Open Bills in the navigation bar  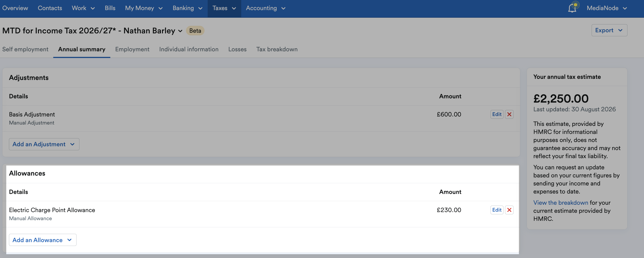[110, 8]
